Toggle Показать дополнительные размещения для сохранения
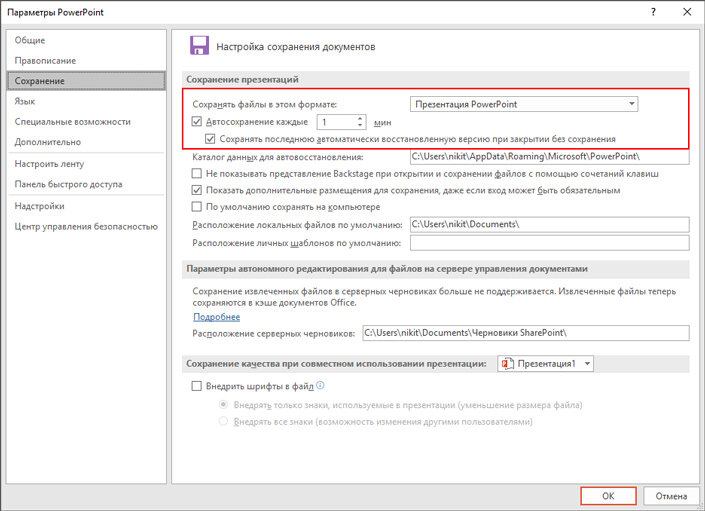The image size is (705, 511). [196, 190]
